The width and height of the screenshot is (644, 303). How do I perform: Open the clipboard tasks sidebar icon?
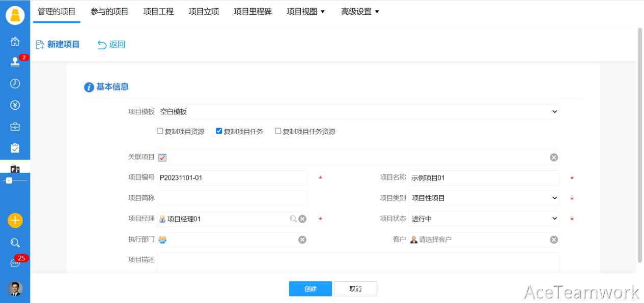pos(15,148)
